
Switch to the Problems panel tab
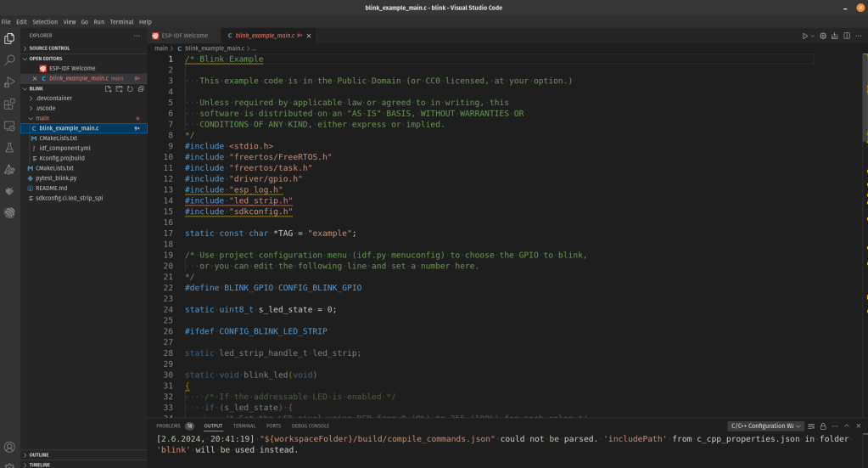tap(169, 426)
